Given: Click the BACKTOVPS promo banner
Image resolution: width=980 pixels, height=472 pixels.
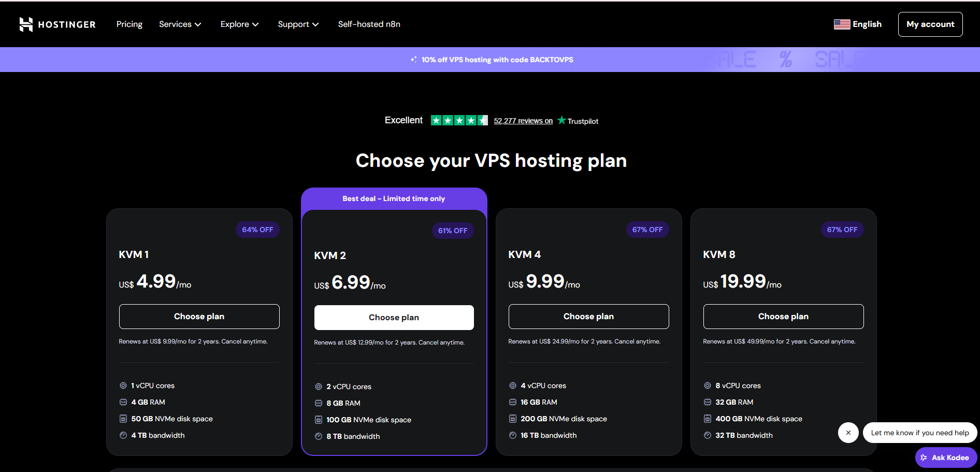Looking at the screenshot, I should 497,60.
